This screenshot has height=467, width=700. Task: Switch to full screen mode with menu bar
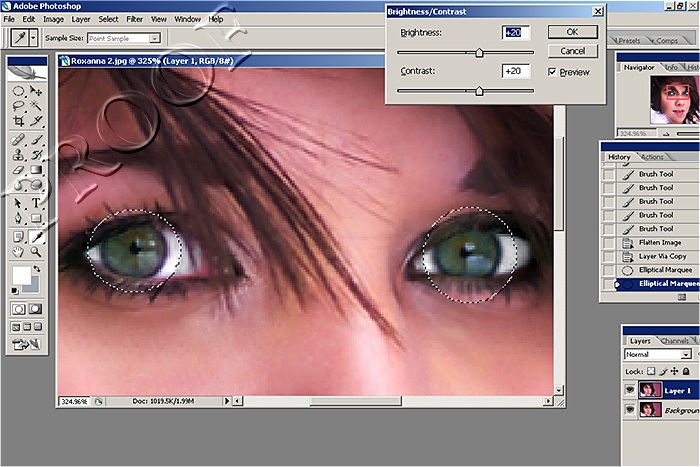[x=27, y=327]
